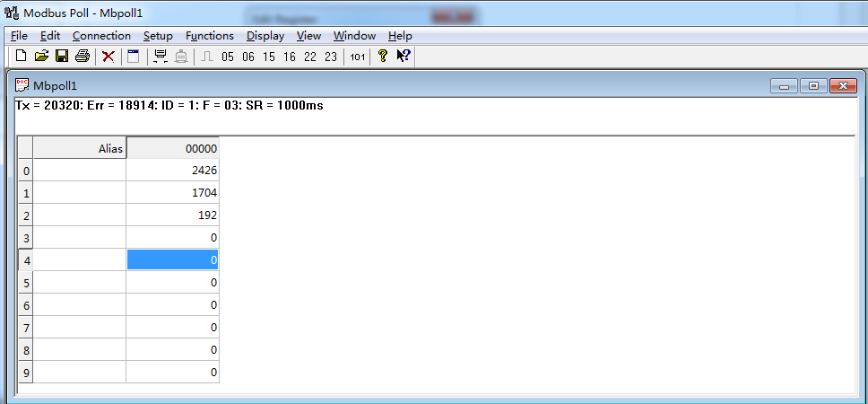Click the Alias cell in row 8
Screen dimensions: 868x404
pos(80,350)
